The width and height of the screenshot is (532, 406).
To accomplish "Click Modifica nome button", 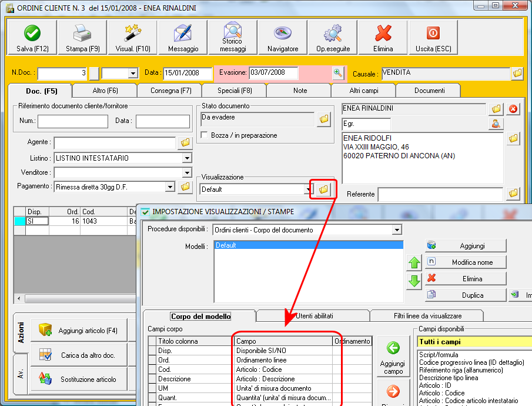I will tap(466, 262).
